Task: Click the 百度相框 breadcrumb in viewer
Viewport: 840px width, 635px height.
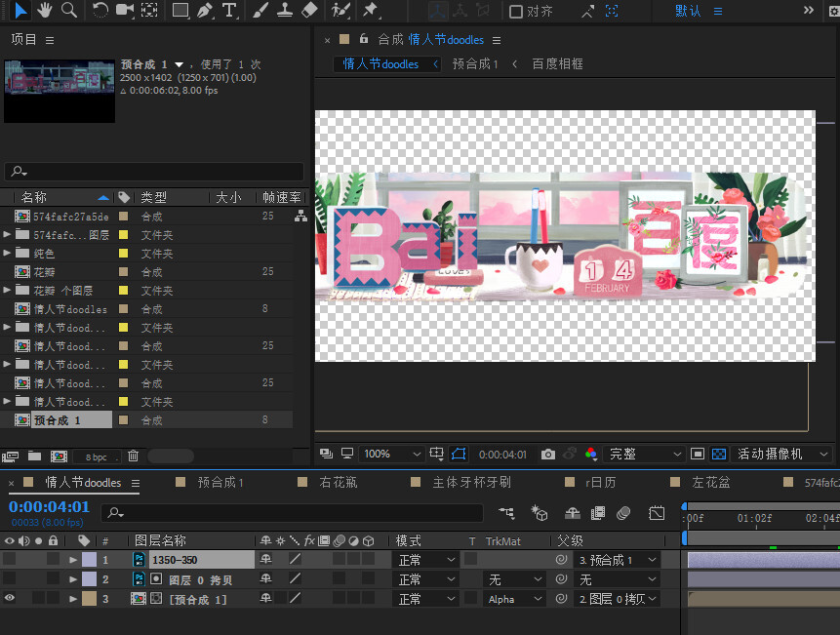Action: [558, 63]
